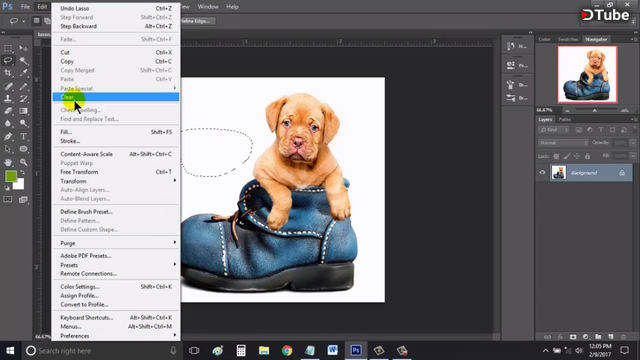This screenshot has width=640, height=360.
Task: Select the Lasso tool in toolbar
Action: pos(8,60)
